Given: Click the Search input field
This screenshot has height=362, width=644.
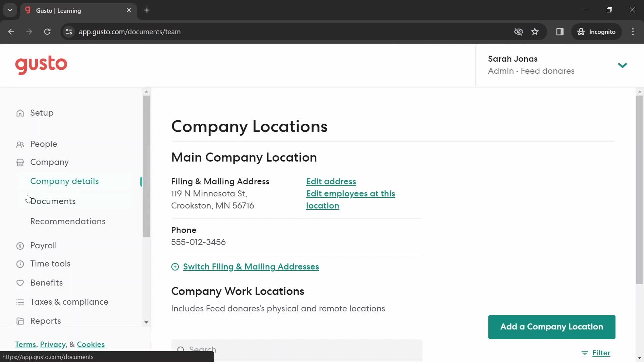Looking at the screenshot, I should pyautogui.click(x=296, y=349).
